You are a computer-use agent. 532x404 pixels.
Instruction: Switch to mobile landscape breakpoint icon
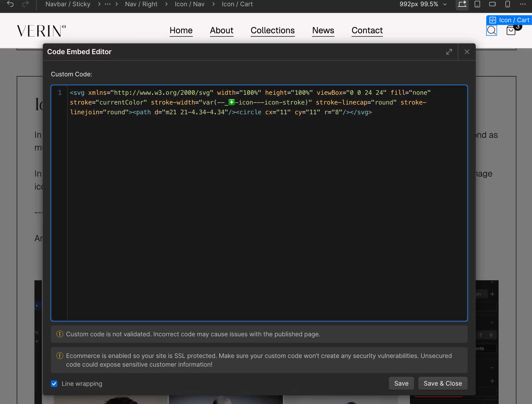tap(492, 4)
